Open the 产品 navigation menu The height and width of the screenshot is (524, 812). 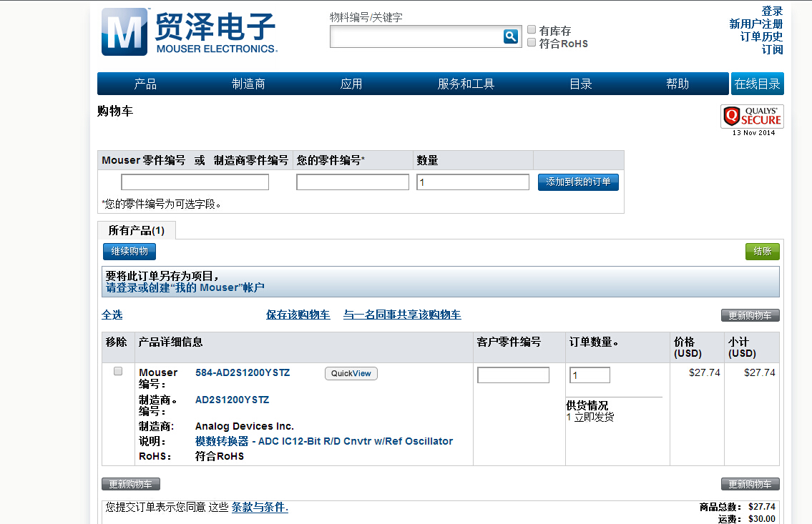pos(145,84)
